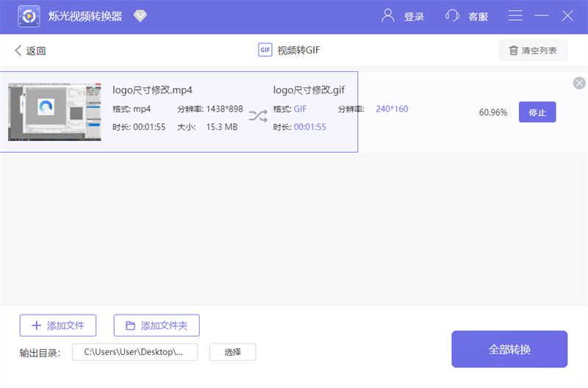Add a folder with 添加文件夹 button
This screenshot has height=388, width=588.
point(157,326)
